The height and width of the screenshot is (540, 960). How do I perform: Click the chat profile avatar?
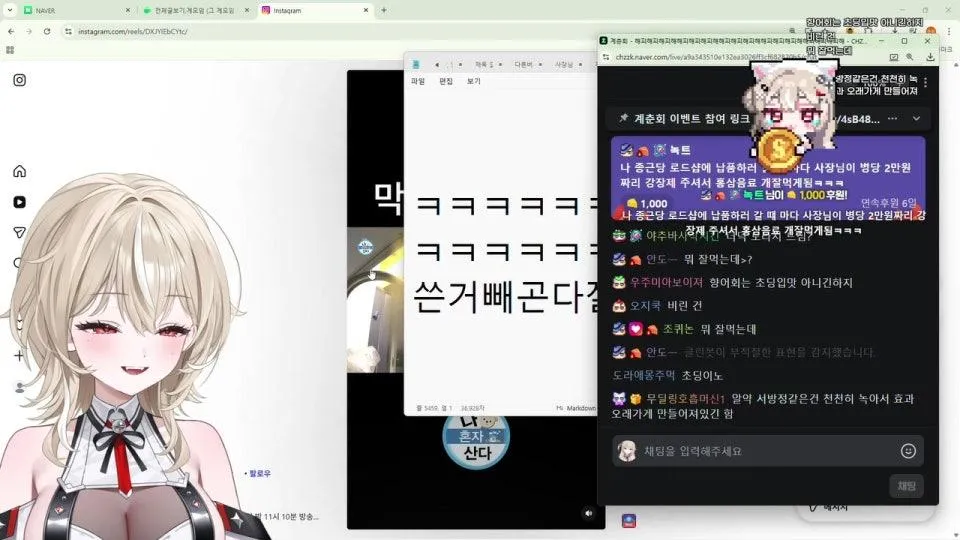tap(626, 451)
